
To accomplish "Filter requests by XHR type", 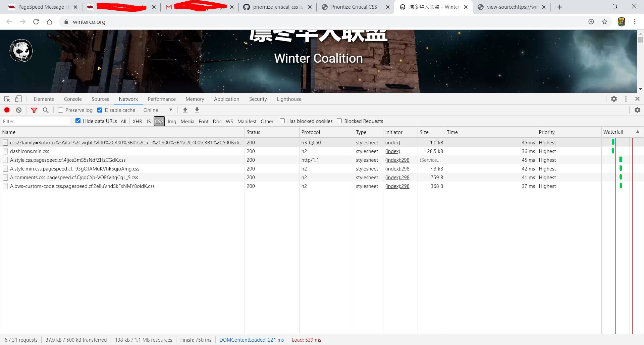I will click(137, 121).
